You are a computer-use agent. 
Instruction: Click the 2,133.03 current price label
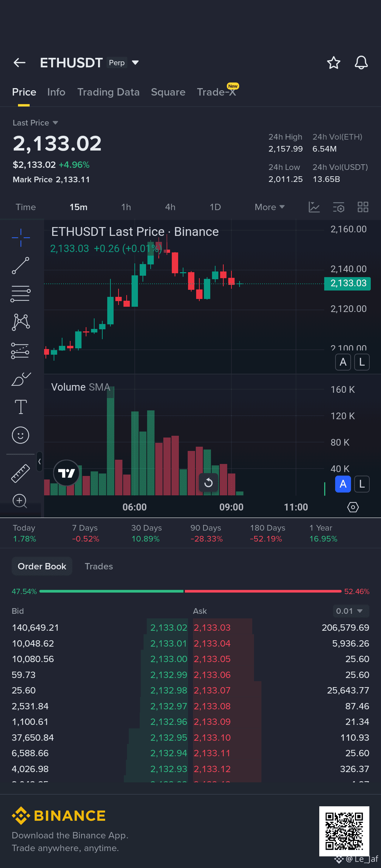[x=347, y=283]
